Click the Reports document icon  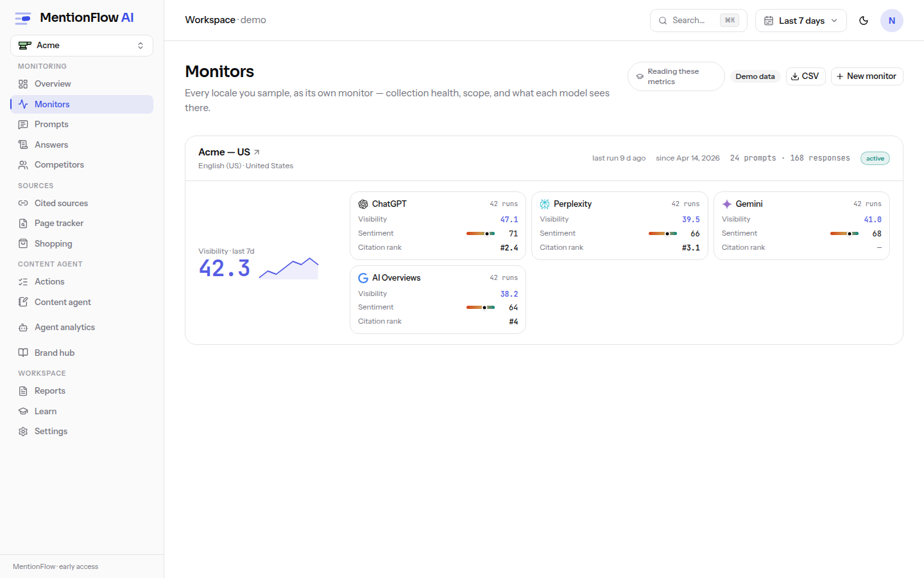pyautogui.click(x=23, y=391)
